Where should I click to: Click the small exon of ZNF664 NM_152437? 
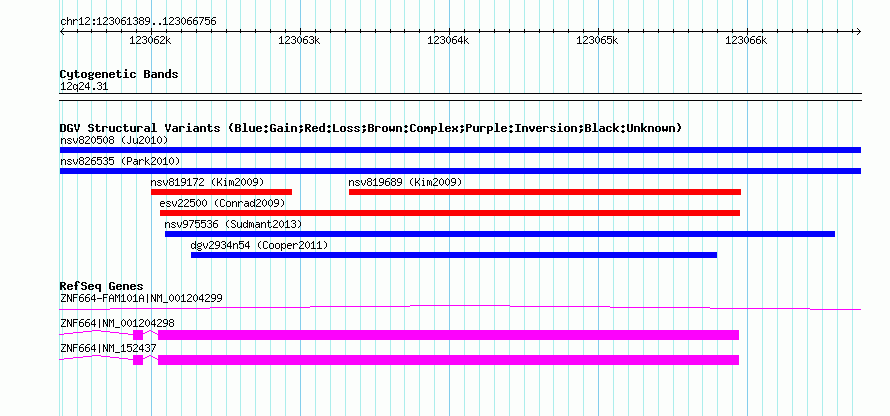(138, 360)
